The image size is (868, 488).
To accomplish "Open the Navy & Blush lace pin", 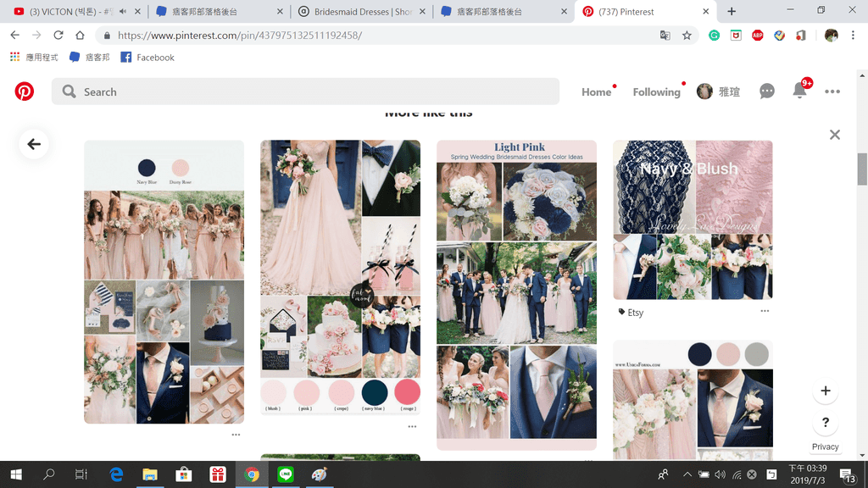I will click(x=693, y=219).
